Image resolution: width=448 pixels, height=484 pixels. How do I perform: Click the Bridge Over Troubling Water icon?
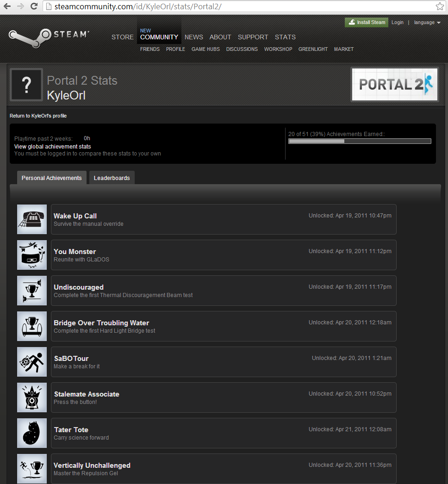coord(32,326)
